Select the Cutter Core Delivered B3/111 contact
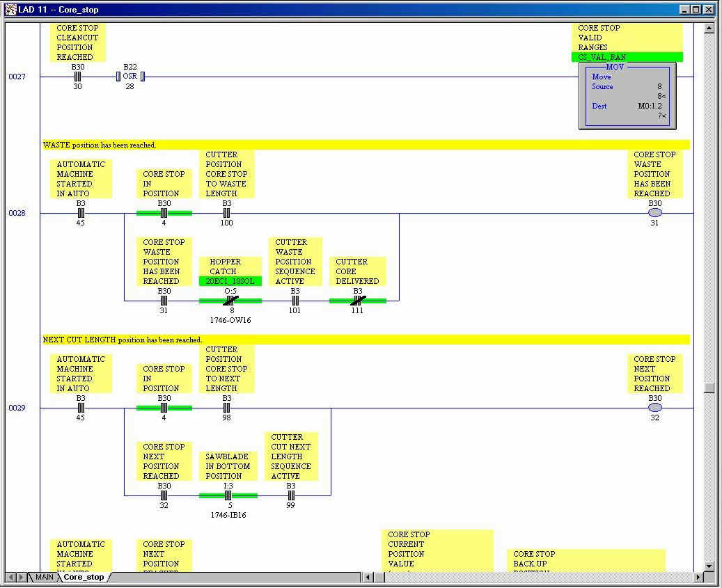Image resolution: width=722 pixels, height=588 pixels. 358,301
